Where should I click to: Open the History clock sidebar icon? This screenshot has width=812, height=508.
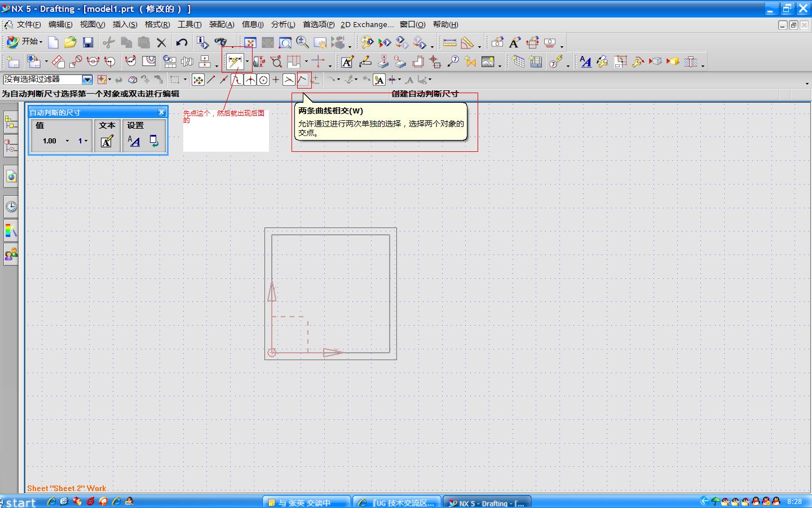[11, 207]
